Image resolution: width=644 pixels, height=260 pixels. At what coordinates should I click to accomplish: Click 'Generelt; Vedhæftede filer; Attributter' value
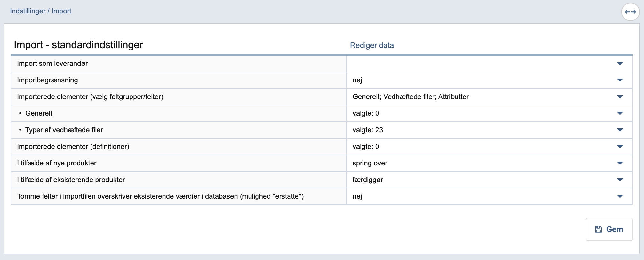tap(410, 97)
